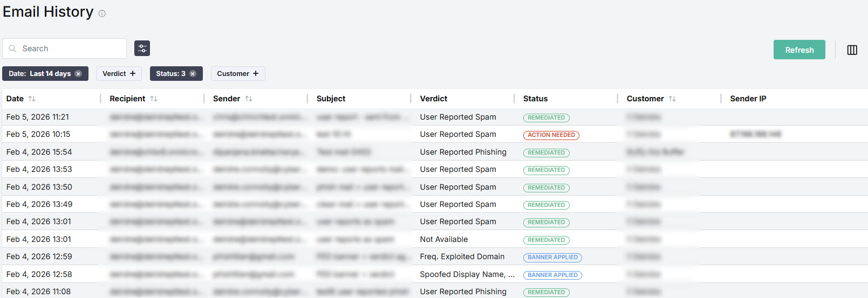Viewport: 868px width, 298px height.
Task: Focus the Search input field
Action: pos(65,48)
